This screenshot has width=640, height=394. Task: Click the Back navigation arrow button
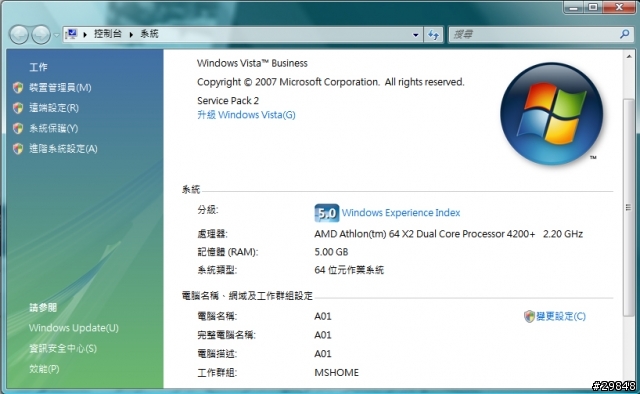tap(19, 34)
